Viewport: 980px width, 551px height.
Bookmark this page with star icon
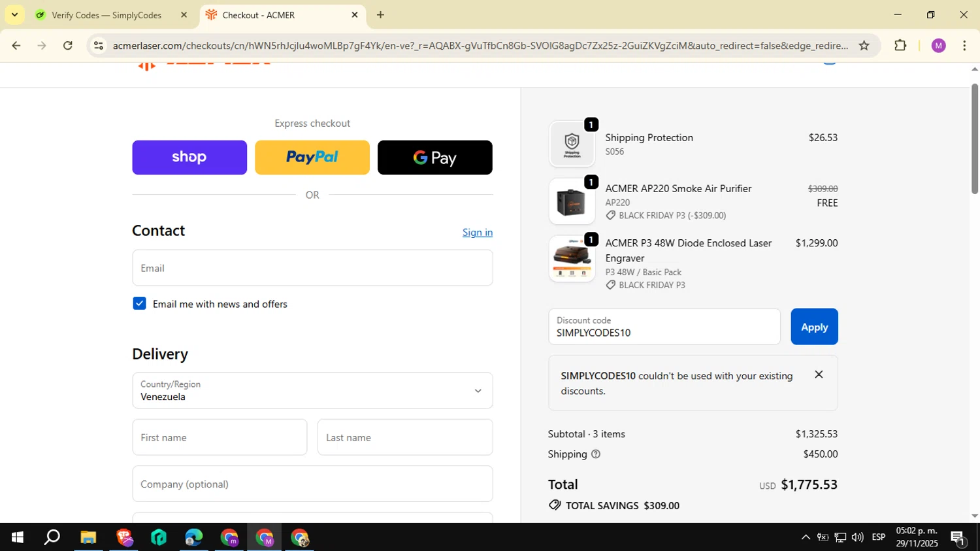(x=864, y=46)
